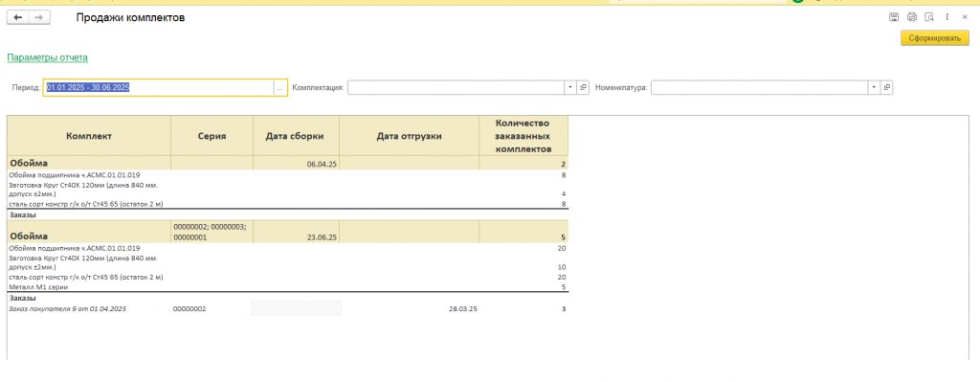The width and height of the screenshot is (980, 382).
Task: Save the report using the floppy disk icon
Action: 894,17
